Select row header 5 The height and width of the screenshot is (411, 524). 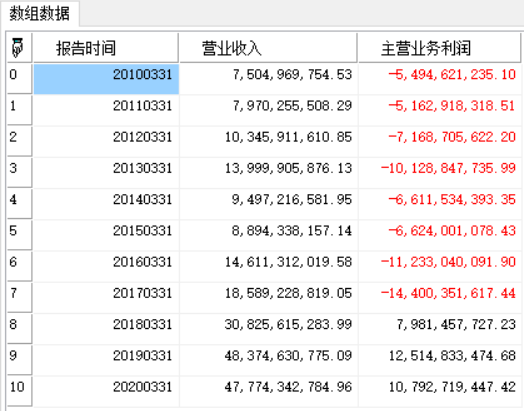tap(19, 235)
